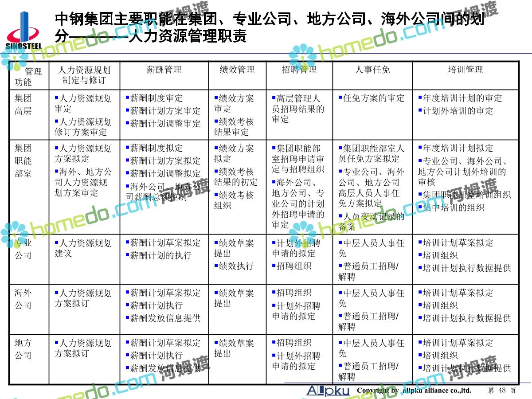
Task: Click the bullet "计划外培训的审定"
Action: coord(456,111)
